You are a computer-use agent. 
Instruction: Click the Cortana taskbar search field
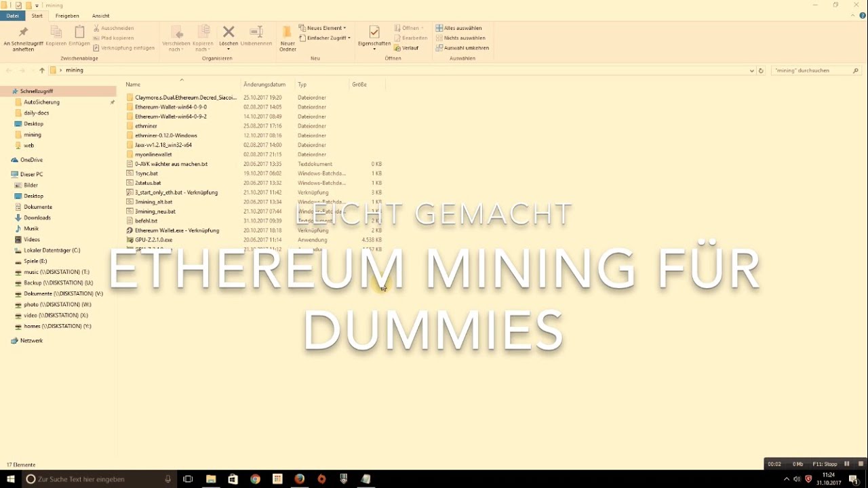(99, 479)
